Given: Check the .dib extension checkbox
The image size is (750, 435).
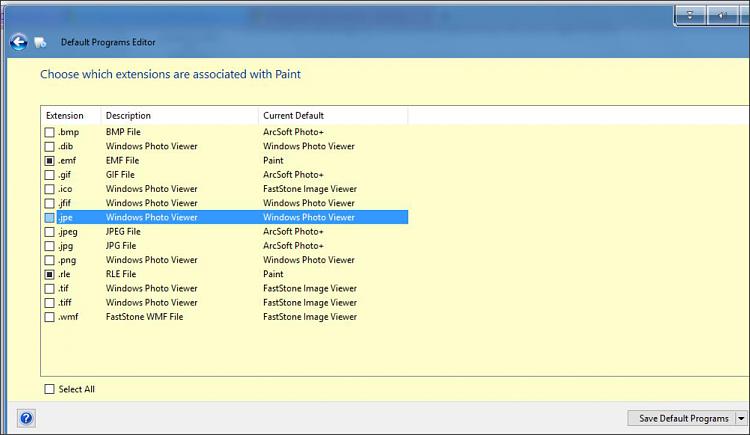Looking at the screenshot, I should click(49, 146).
